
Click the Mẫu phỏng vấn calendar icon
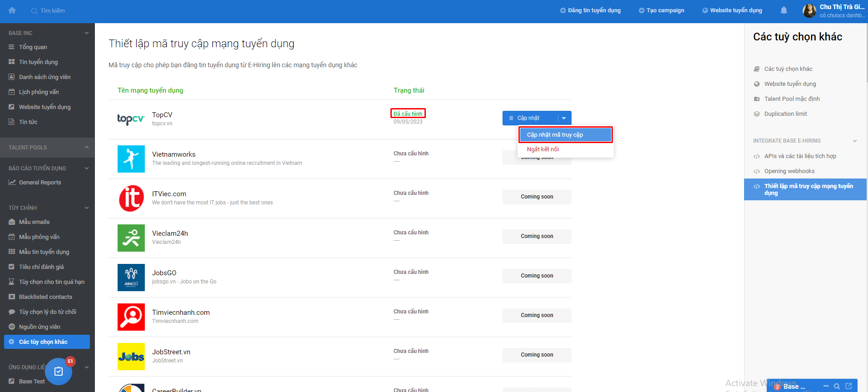(12, 237)
